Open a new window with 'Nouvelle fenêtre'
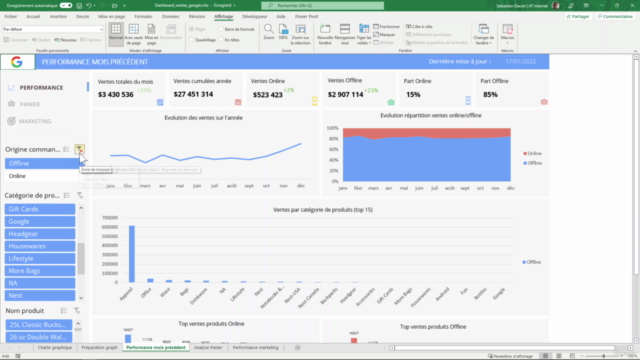 [x=325, y=29]
